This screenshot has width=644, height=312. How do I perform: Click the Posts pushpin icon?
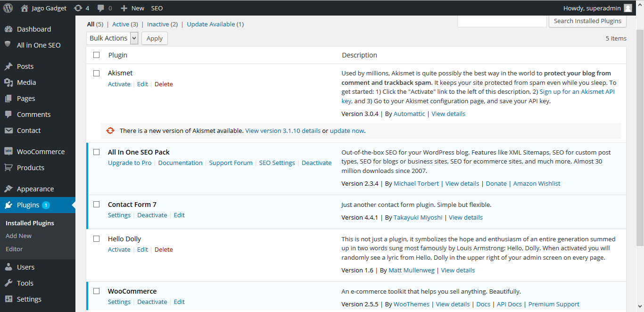[x=8, y=66]
